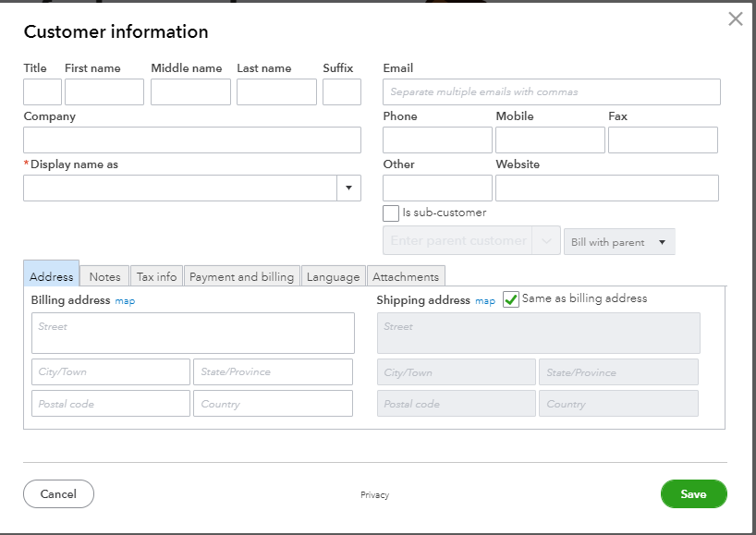The height and width of the screenshot is (535, 756).
Task: Close the Customer information dialog with X
Action: tap(735, 18)
